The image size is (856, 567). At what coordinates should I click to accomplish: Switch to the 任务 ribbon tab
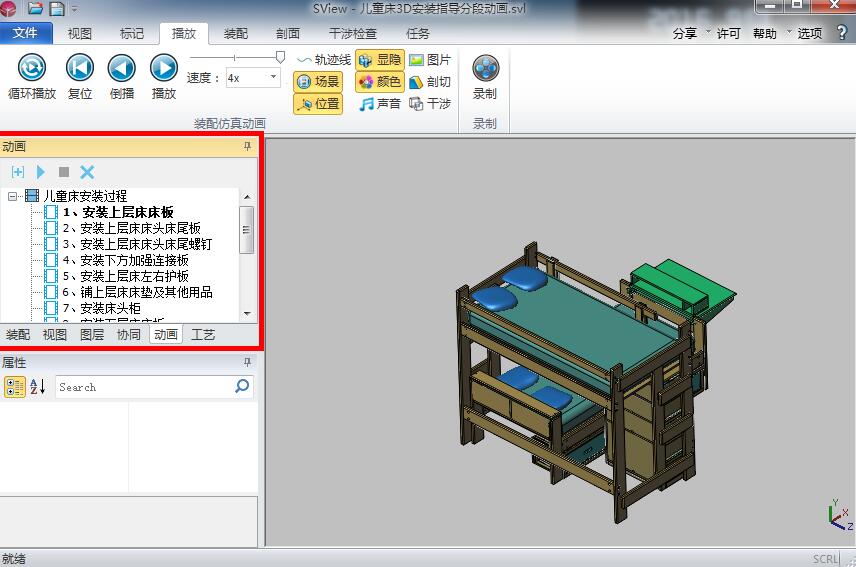418,34
